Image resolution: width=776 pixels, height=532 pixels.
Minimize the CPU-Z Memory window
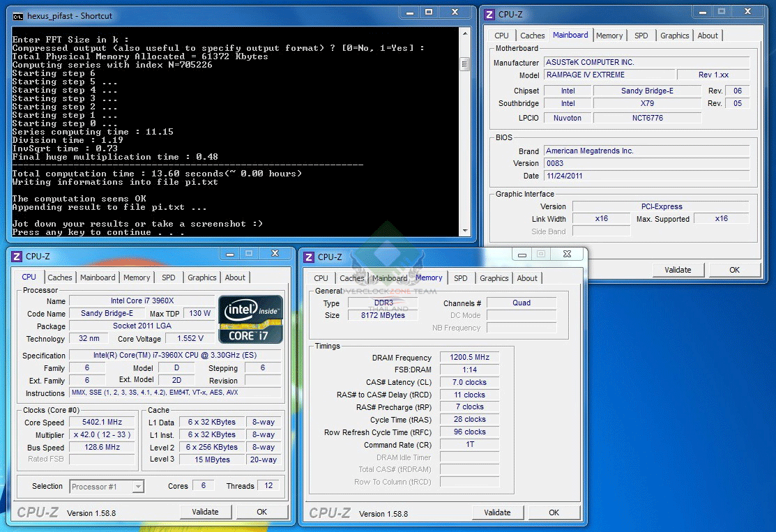coord(522,254)
